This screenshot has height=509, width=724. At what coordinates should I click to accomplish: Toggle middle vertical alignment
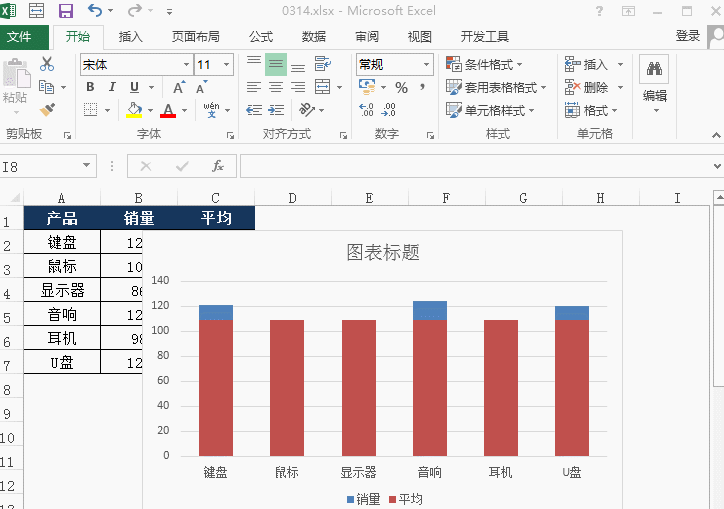point(276,64)
